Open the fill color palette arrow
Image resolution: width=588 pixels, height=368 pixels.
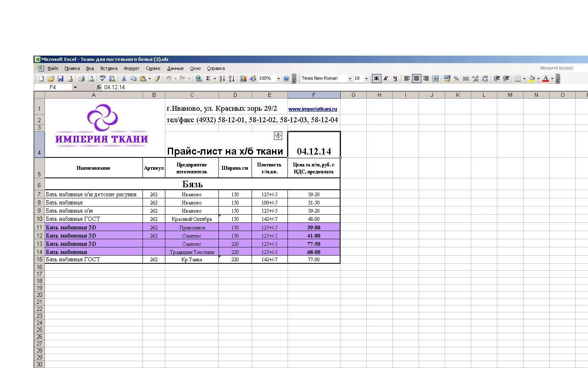(538, 79)
